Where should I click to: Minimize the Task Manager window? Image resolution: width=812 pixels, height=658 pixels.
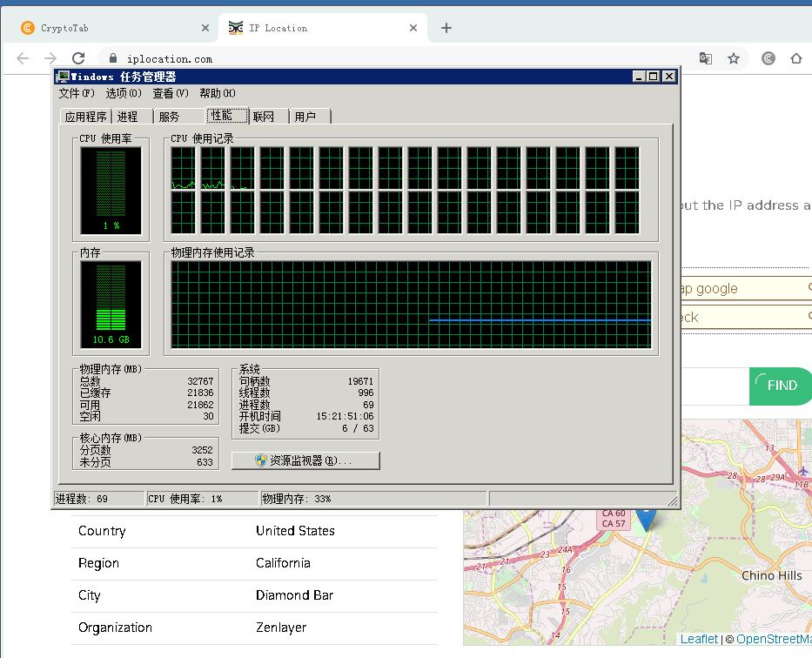pos(639,77)
